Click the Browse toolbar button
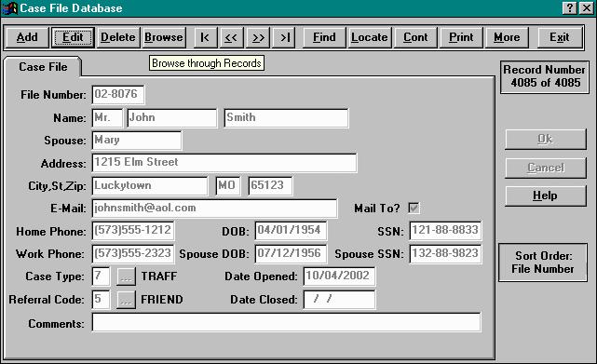Screen dimensions: 597x364 (x=164, y=37)
